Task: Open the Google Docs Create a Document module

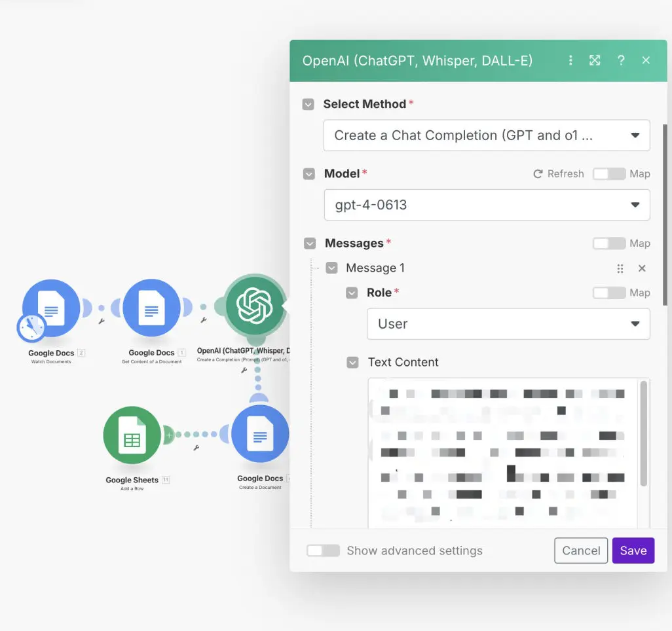Action: click(259, 434)
